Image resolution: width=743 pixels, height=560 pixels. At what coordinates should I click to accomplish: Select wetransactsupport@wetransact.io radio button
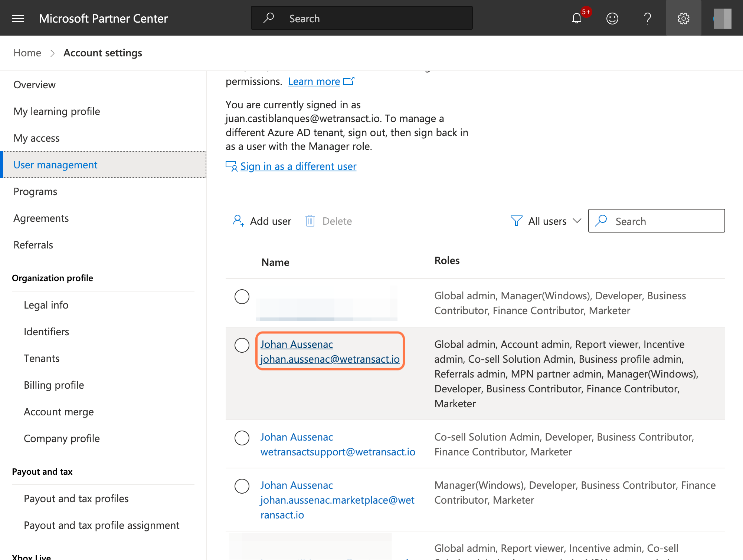tap(242, 438)
